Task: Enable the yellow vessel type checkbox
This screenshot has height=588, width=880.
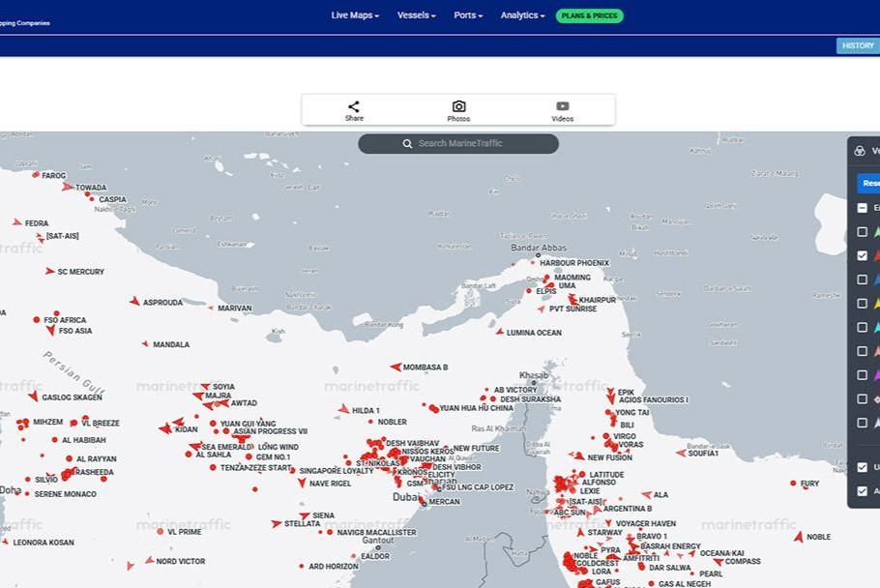Action: click(x=862, y=303)
